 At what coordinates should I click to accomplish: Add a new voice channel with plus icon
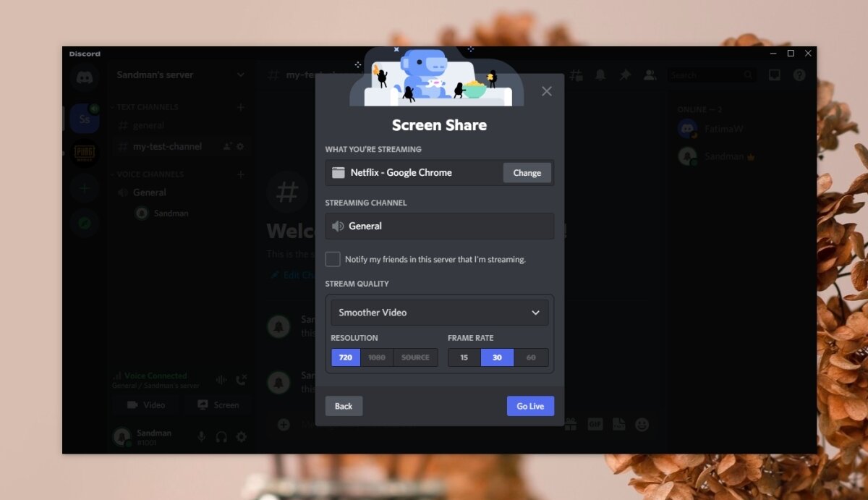[x=241, y=174]
